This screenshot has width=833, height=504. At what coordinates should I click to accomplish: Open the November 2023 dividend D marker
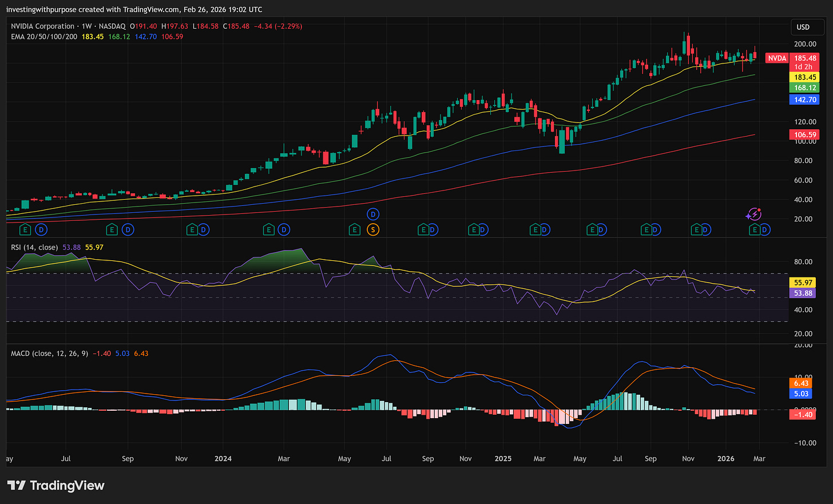click(203, 229)
